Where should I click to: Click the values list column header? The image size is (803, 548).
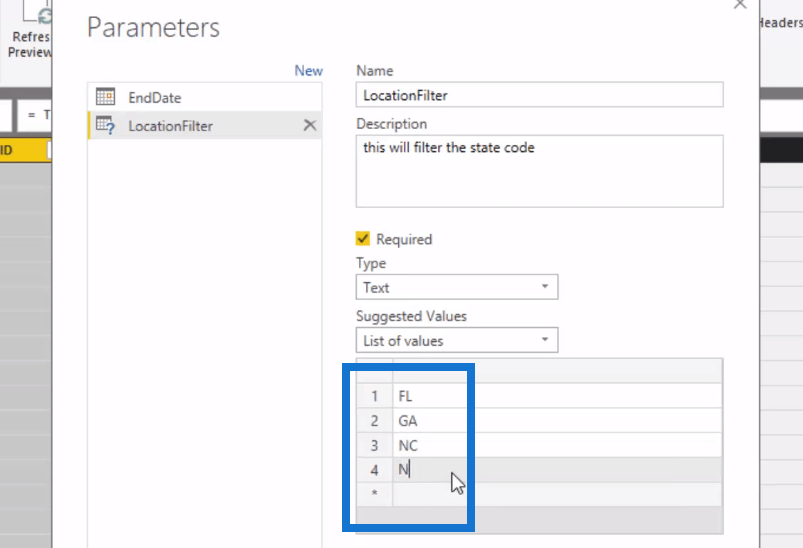(x=557, y=371)
